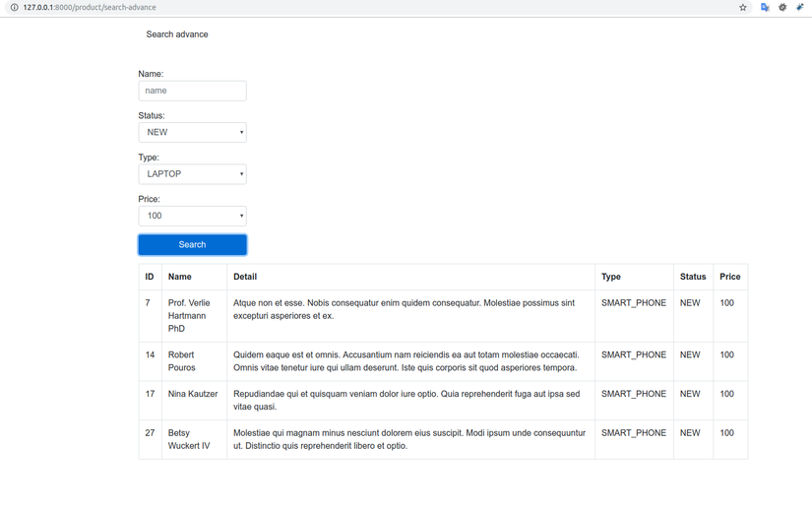Click the Search advance heading link
Image resolution: width=812 pixels, height=509 pixels.
coord(177,34)
